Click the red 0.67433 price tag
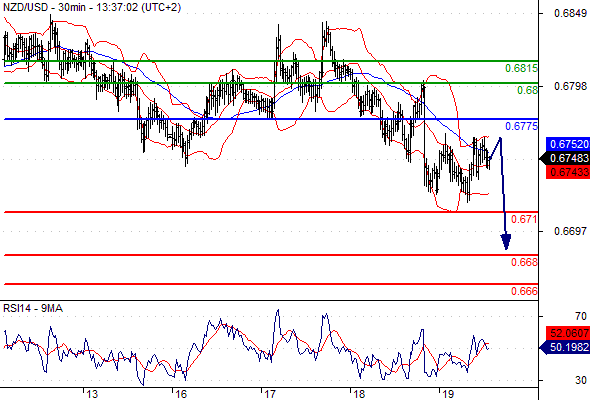Screen dimensions: 590x400 (568, 172)
